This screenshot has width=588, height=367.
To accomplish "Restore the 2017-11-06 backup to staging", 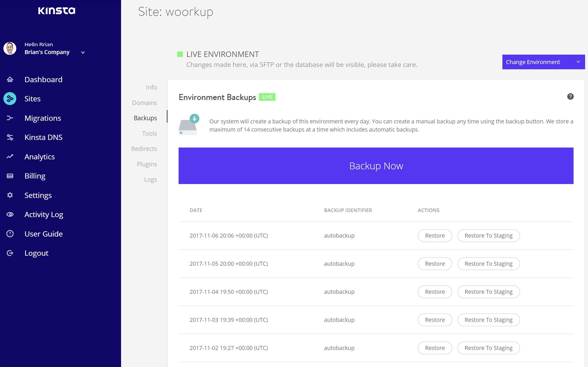I will (488, 235).
